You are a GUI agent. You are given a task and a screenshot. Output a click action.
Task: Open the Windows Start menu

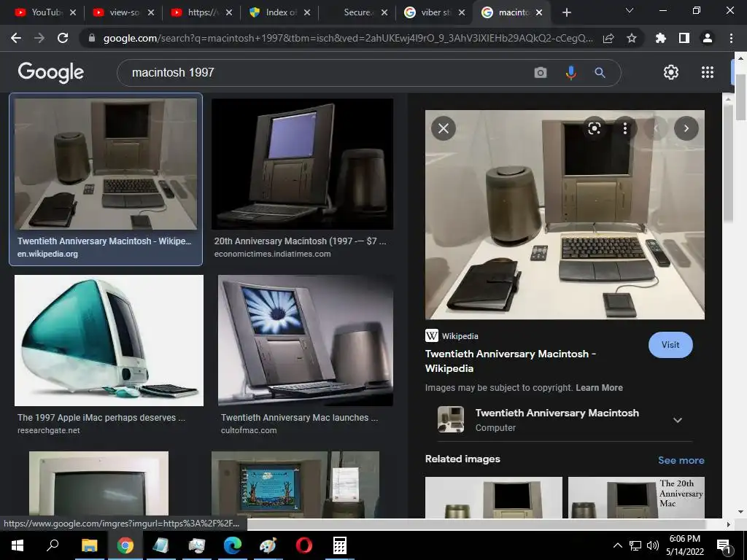18,545
